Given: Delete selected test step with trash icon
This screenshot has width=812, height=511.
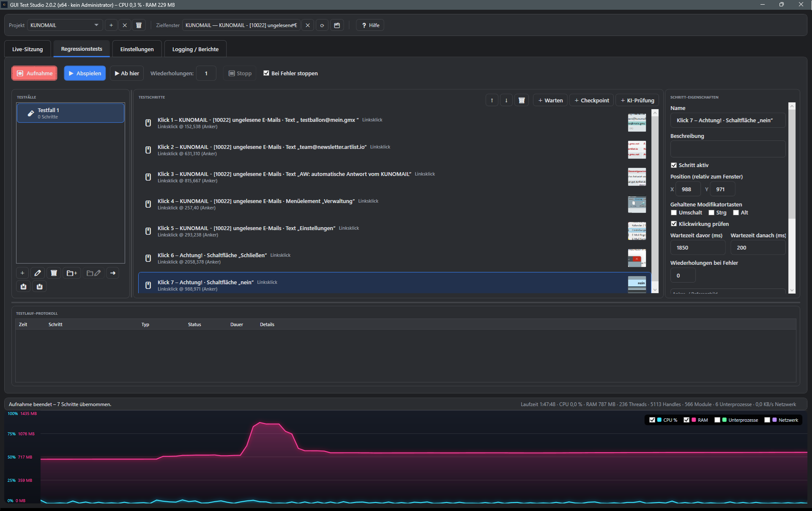Looking at the screenshot, I should [522, 100].
